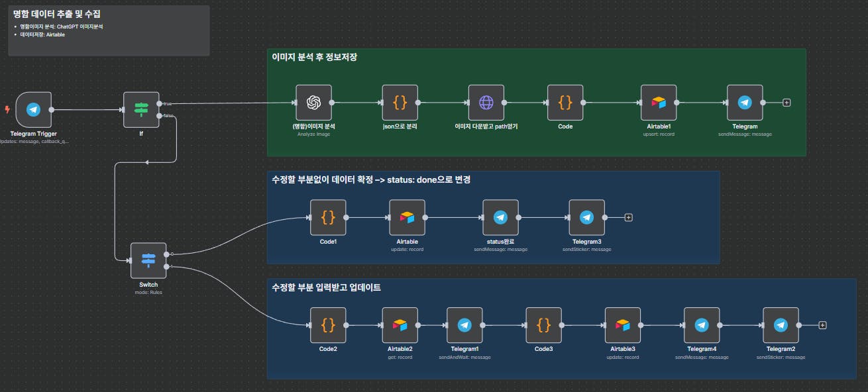Click output 1 of the Switch node
This screenshot has height=392, width=868.
(166, 267)
